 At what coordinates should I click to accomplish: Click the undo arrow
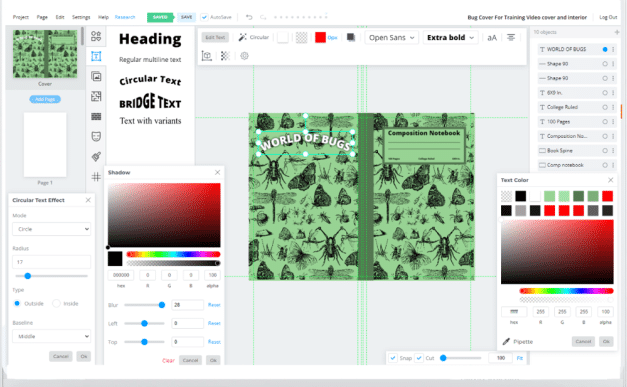[249, 17]
